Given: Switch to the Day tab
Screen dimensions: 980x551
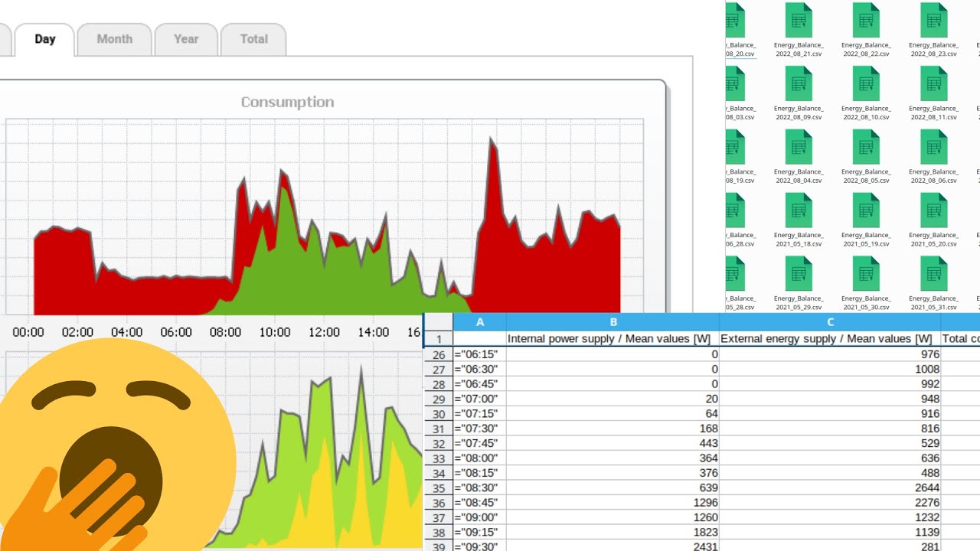Looking at the screenshot, I should 44,39.
